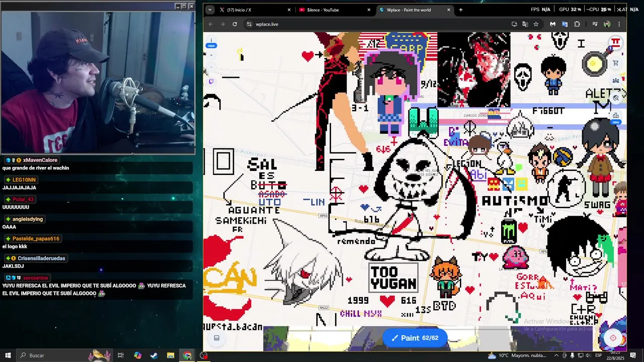Install the app via the address bar icon

tap(514, 24)
